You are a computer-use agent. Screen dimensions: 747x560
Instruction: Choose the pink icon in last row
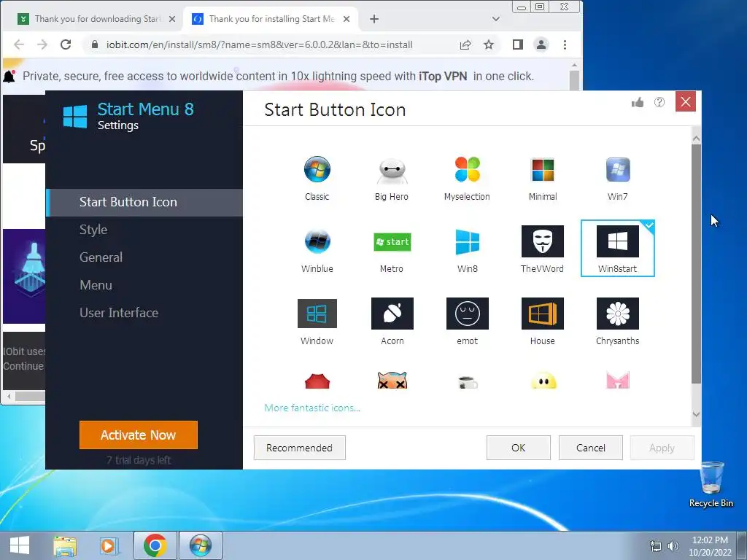[618, 381]
